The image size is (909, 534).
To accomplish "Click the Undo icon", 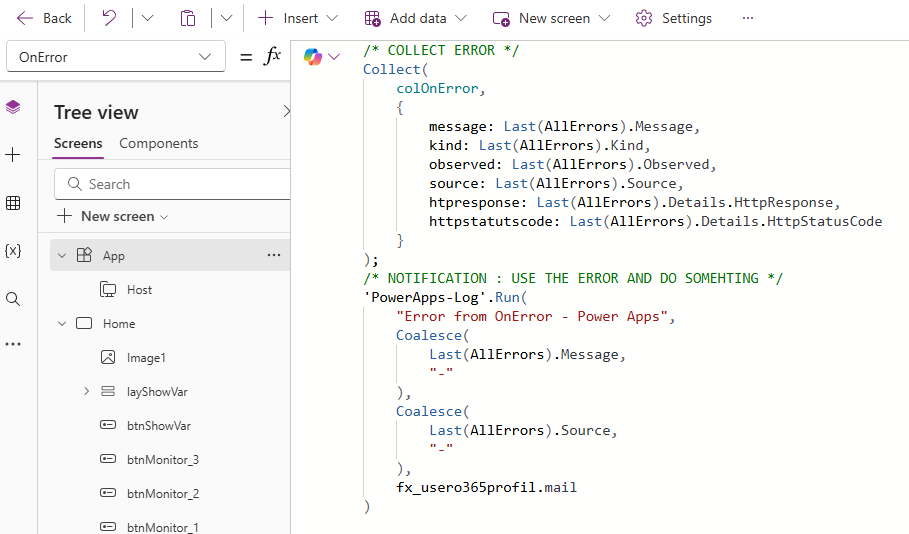I will (109, 19).
